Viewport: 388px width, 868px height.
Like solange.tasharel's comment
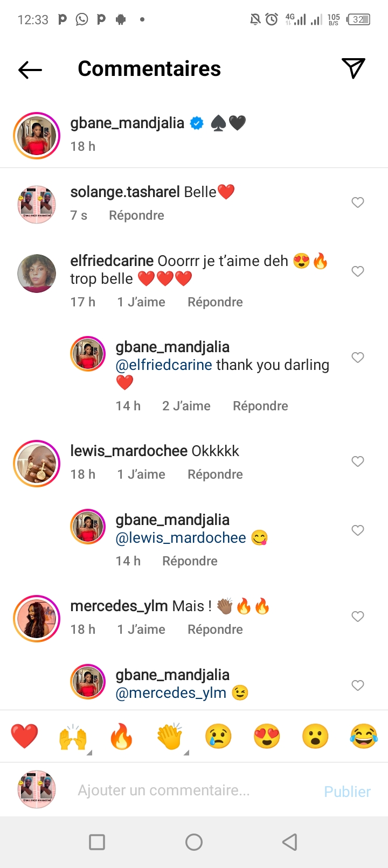tap(358, 202)
